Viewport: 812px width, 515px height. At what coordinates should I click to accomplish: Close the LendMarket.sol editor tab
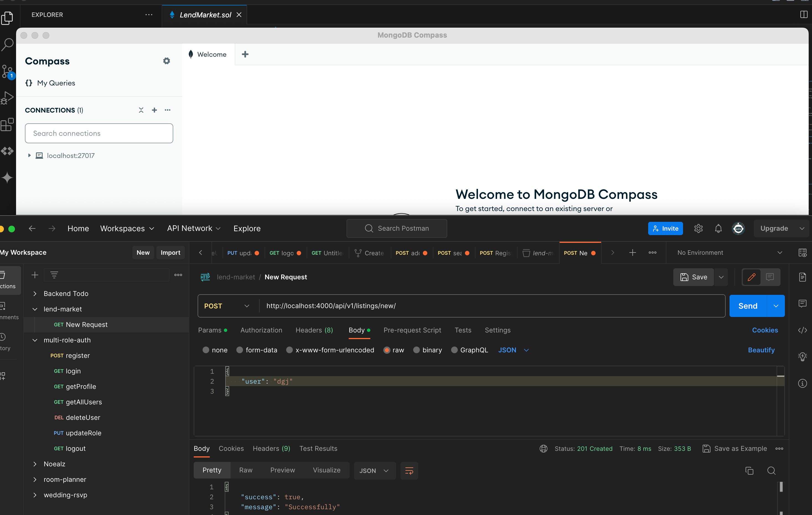(x=239, y=14)
